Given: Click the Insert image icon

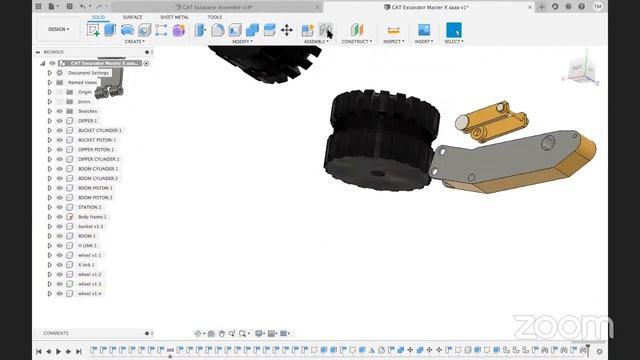Looking at the screenshot, I should click(x=424, y=30).
